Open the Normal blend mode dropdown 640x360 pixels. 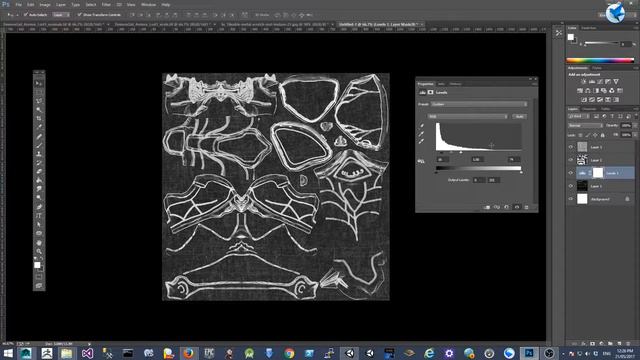point(585,126)
